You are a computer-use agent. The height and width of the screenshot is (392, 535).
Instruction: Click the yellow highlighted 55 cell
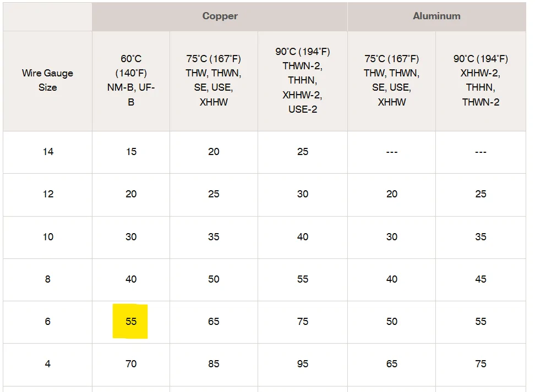(x=131, y=322)
